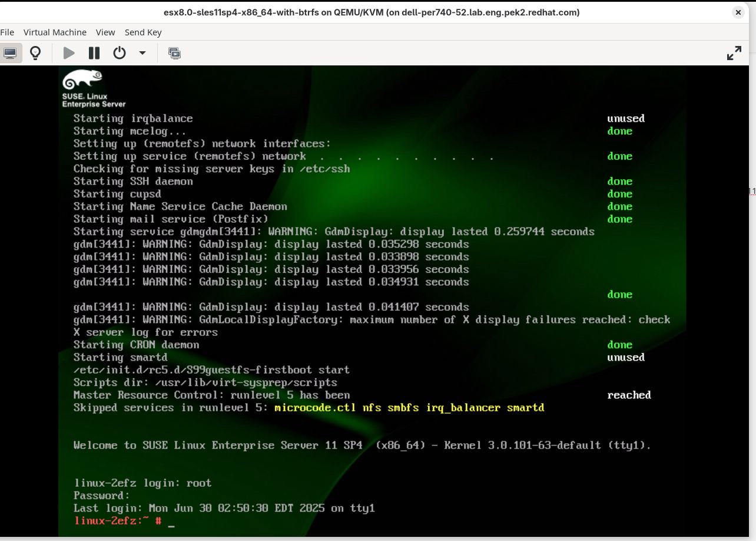
Task: Click the 'Starting SSH daemon' line
Action: (133, 182)
